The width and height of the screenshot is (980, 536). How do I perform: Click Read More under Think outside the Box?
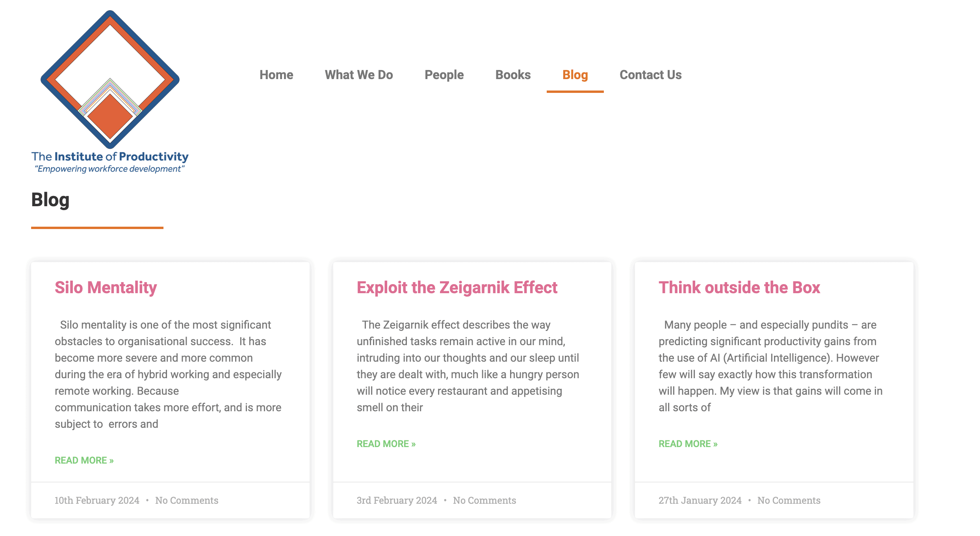point(688,444)
